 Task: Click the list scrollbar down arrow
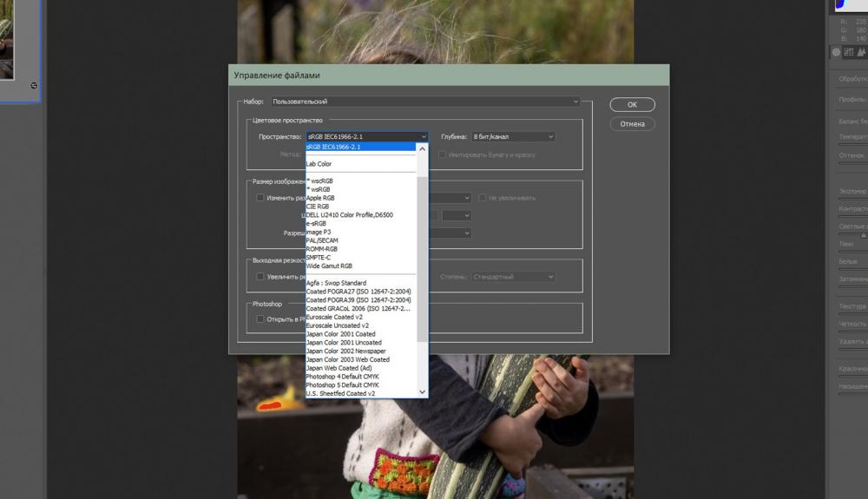pyautogui.click(x=423, y=392)
